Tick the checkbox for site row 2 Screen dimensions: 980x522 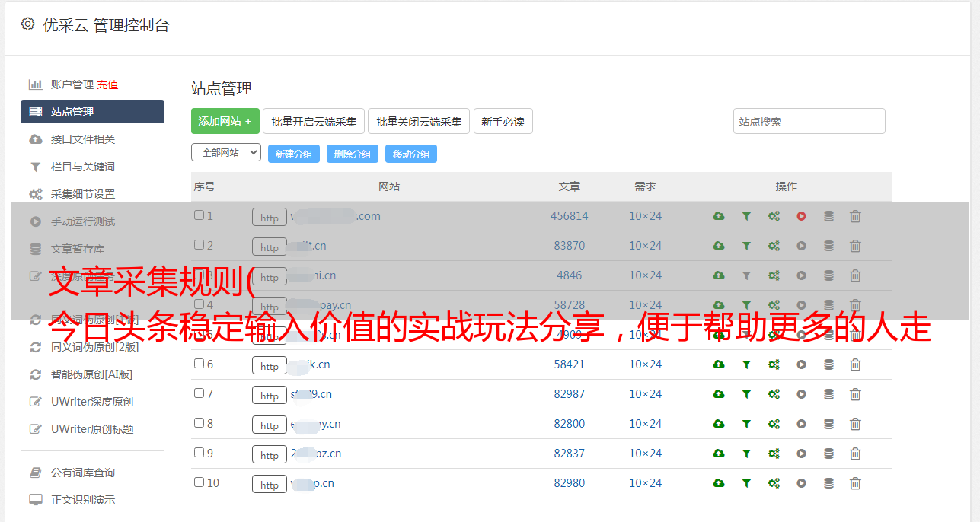[x=199, y=245]
